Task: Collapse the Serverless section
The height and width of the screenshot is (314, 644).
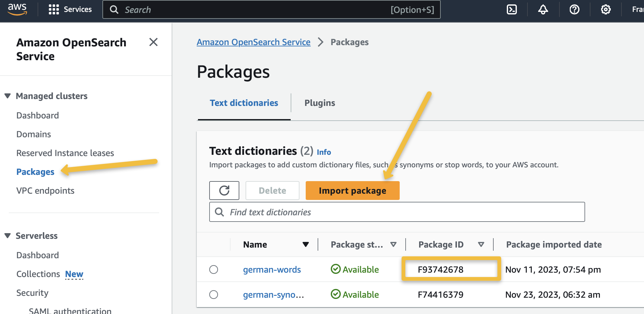Action: point(8,236)
